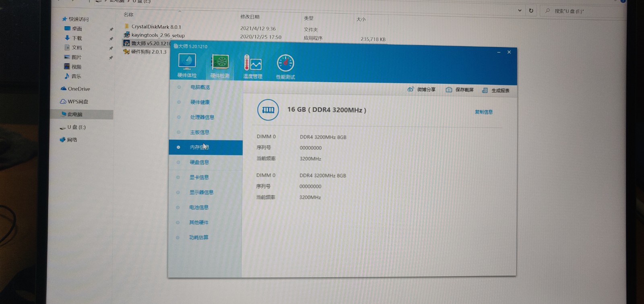Screen dimensions: 644x304
Task: Open 桌面 folder in Explorer sidebar
Action: [73, 29]
